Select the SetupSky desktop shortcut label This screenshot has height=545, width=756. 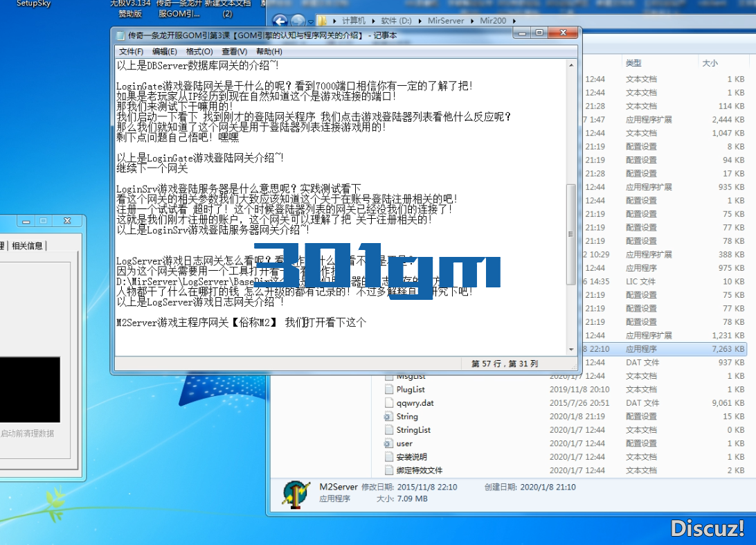pyautogui.click(x=33, y=4)
